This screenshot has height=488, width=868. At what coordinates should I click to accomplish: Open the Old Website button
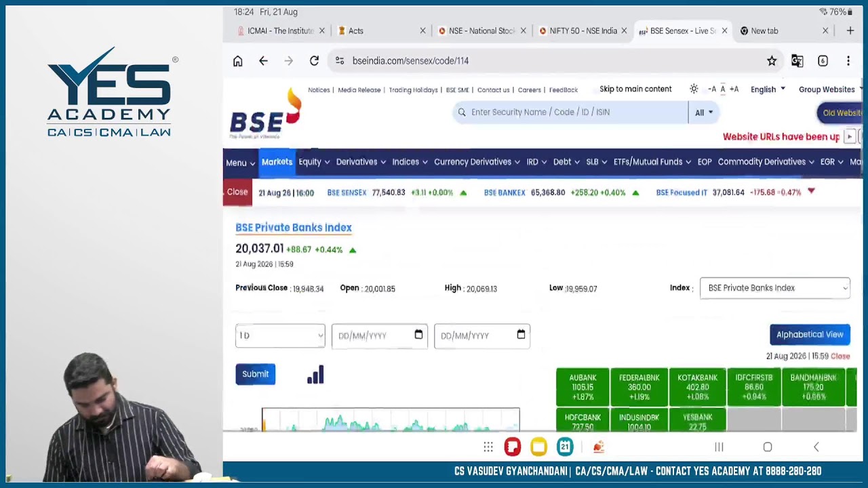(x=841, y=113)
